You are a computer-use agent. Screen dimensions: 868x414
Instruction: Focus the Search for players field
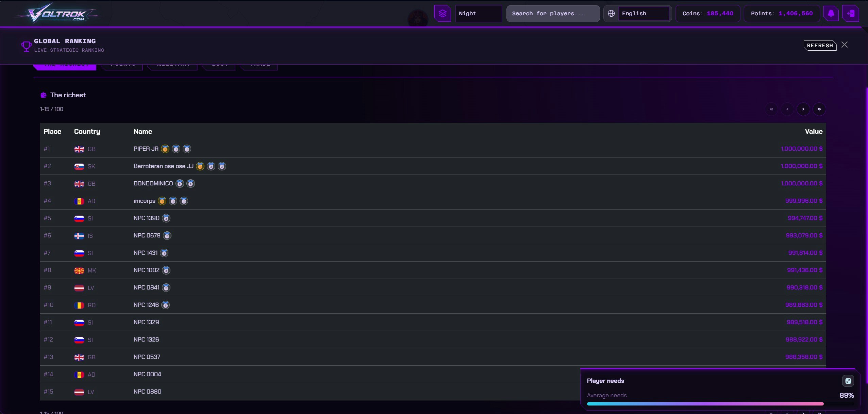(x=553, y=14)
